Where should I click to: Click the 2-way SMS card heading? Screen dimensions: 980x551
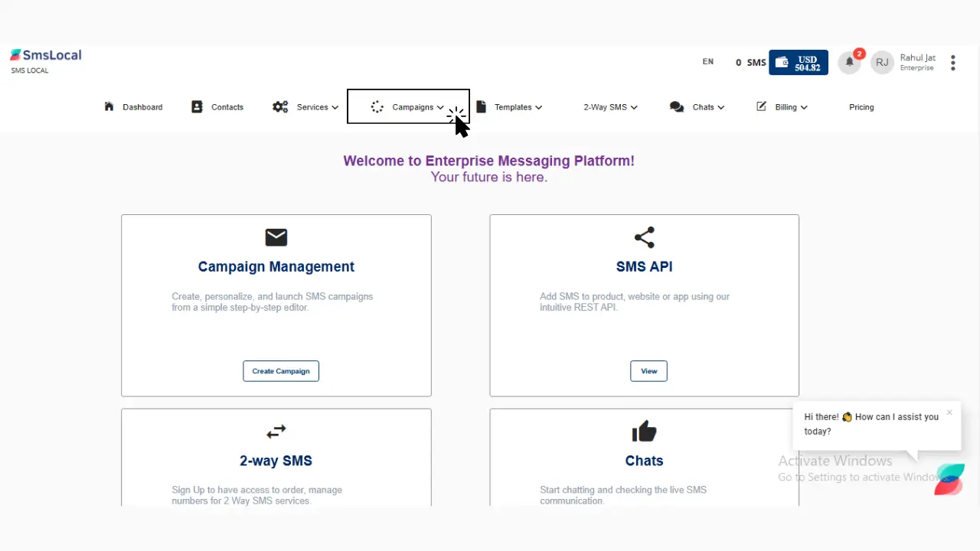(276, 461)
